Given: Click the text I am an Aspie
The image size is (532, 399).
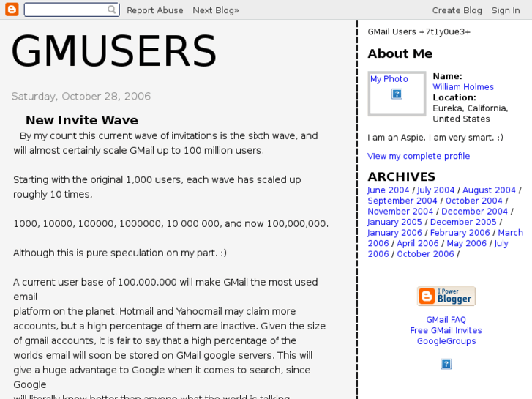Looking at the screenshot, I should (396, 138).
